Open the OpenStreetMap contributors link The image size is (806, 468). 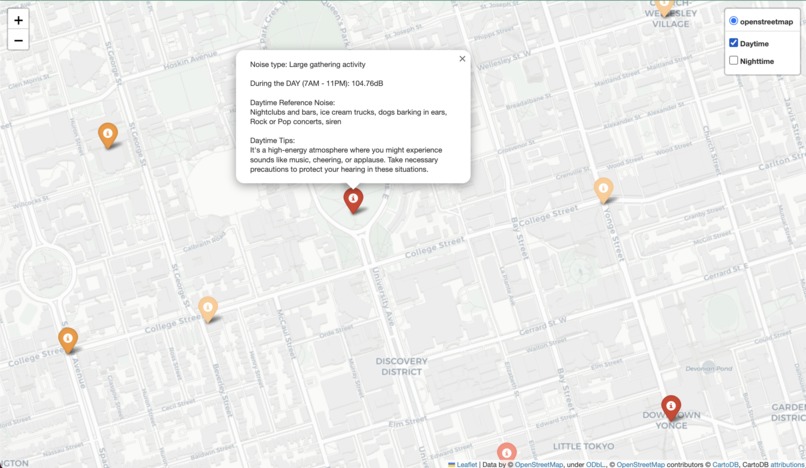tap(640, 464)
